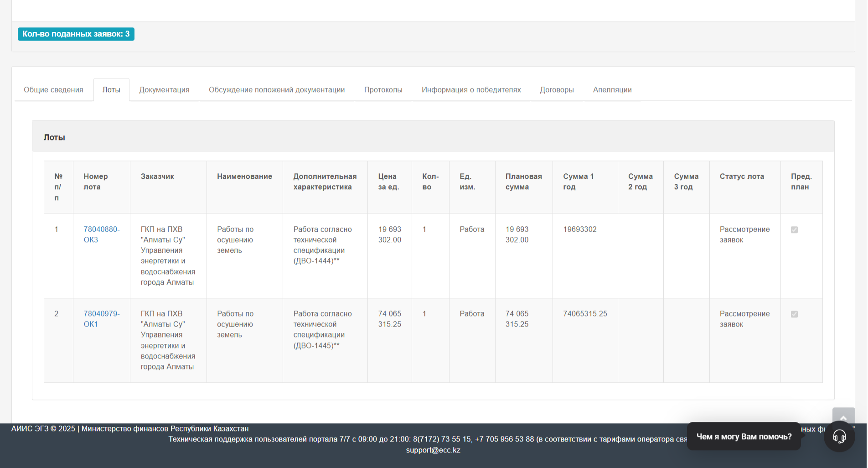Switch to the Договоры tab

[557, 90]
